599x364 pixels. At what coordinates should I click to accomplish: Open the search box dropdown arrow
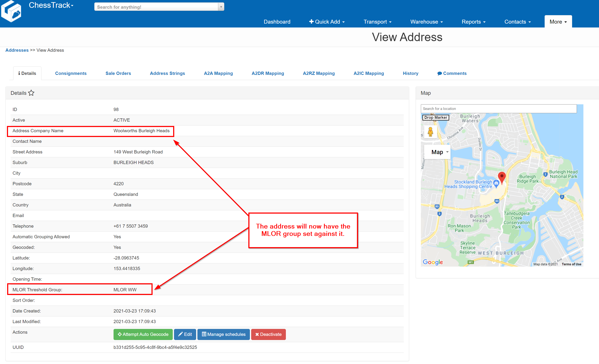point(221,7)
